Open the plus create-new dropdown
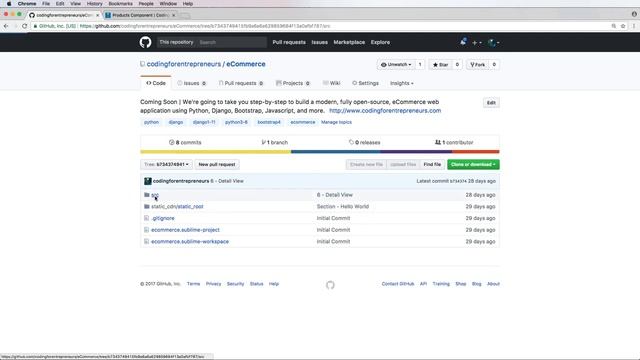Image resolution: width=640 pixels, height=360 pixels. pos(477,42)
